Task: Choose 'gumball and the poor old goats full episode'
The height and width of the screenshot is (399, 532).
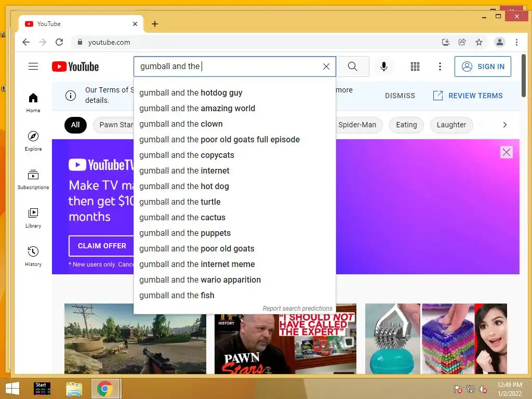Action: coord(235,140)
